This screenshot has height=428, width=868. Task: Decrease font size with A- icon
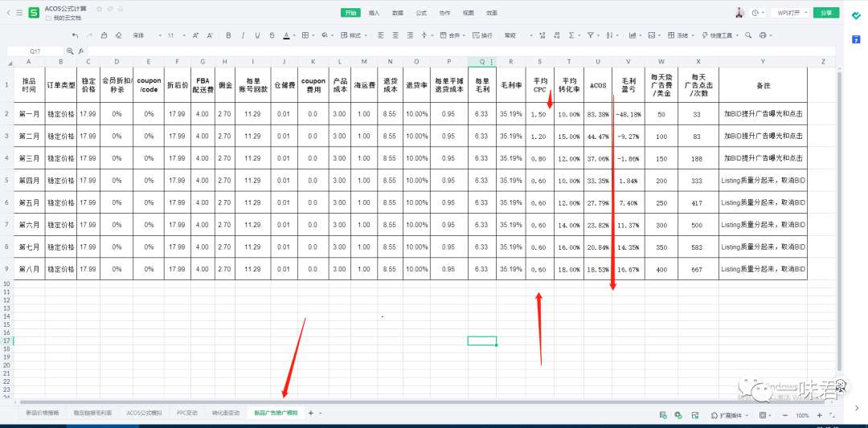[210, 35]
